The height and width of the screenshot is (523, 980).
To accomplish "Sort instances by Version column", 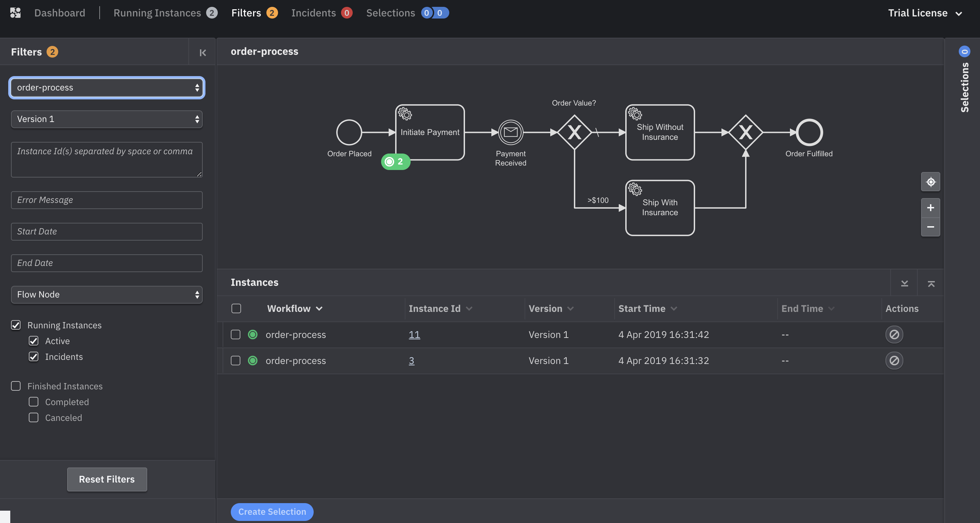I will point(551,308).
